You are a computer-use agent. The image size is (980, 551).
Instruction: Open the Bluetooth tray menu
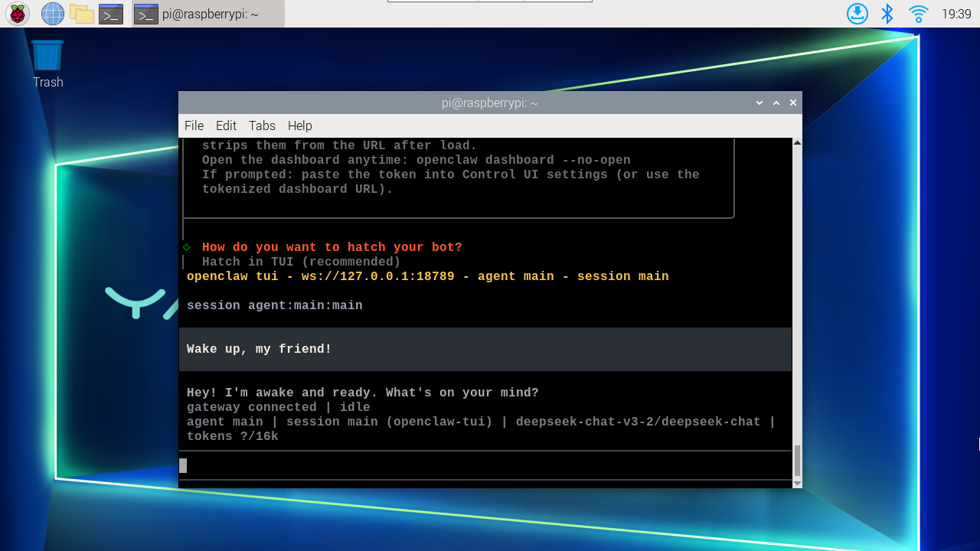(887, 14)
